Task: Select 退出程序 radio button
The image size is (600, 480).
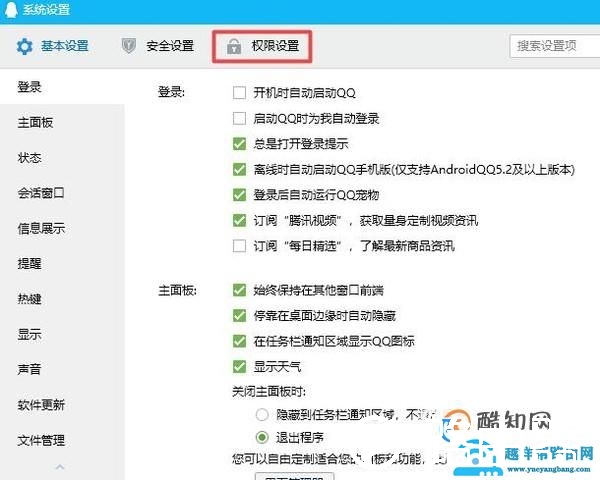Action: tap(262, 437)
